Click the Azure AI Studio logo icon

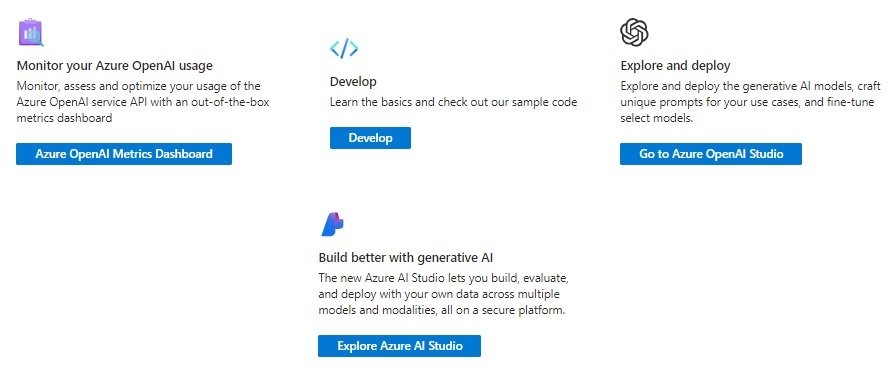pyautogui.click(x=332, y=224)
